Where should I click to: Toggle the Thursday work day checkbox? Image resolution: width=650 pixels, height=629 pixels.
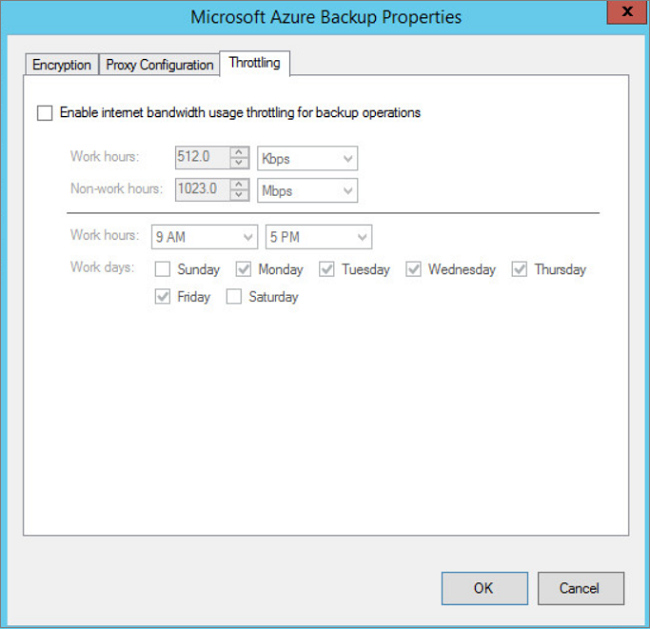(x=519, y=269)
